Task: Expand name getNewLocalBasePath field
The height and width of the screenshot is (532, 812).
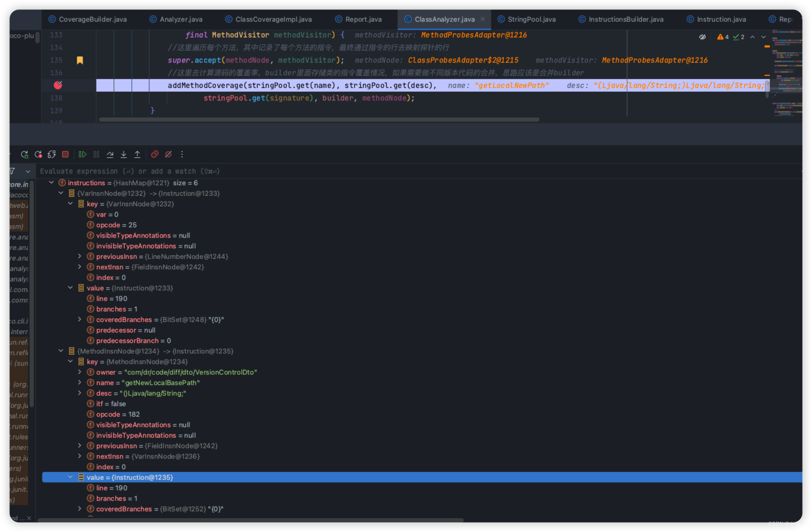Action: (x=79, y=383)
